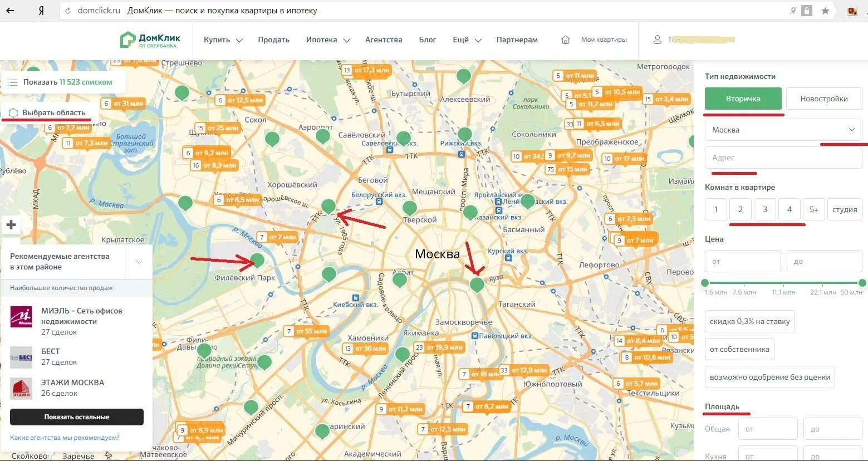This screenshot has height=461, width=868.
Task: Toggle 4 rooms filter
Action: [789, 209]
